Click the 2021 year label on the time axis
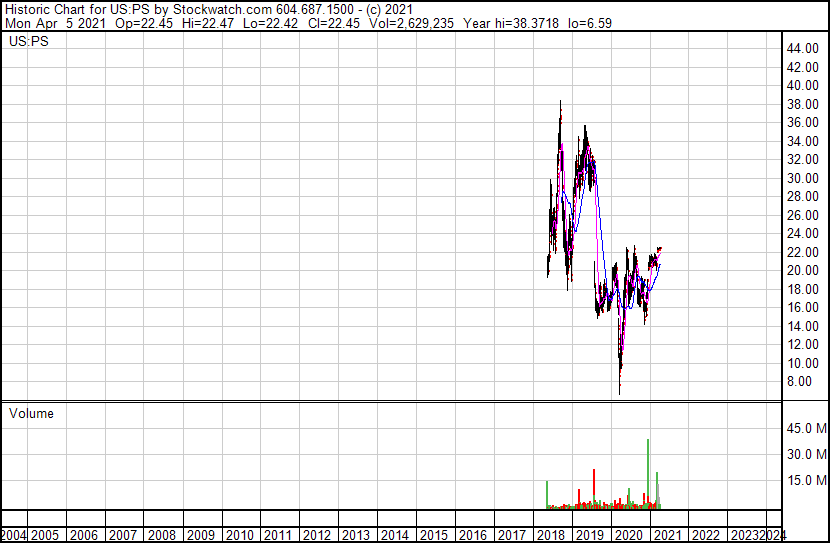This screenshot has width=830, height=543. (x=667, y=535)
